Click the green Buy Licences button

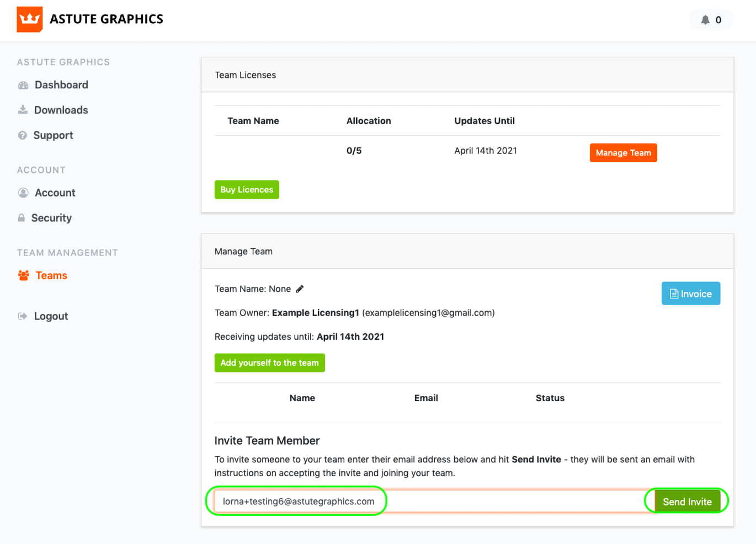[247, 190]
